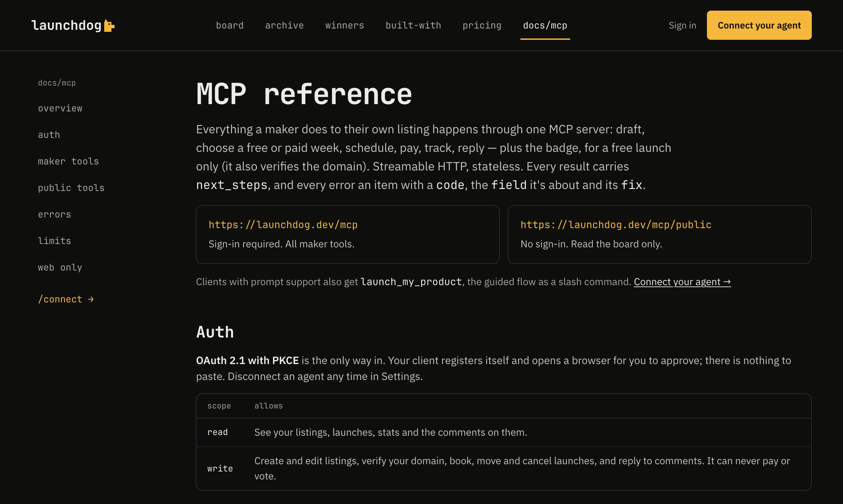Screen dimensions: 843x504
Task: Follow the /connect sidebar link
Action: [66, 299]
